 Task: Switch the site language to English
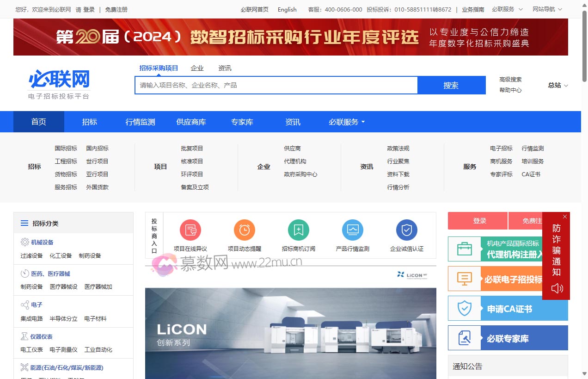pos(287,9)
